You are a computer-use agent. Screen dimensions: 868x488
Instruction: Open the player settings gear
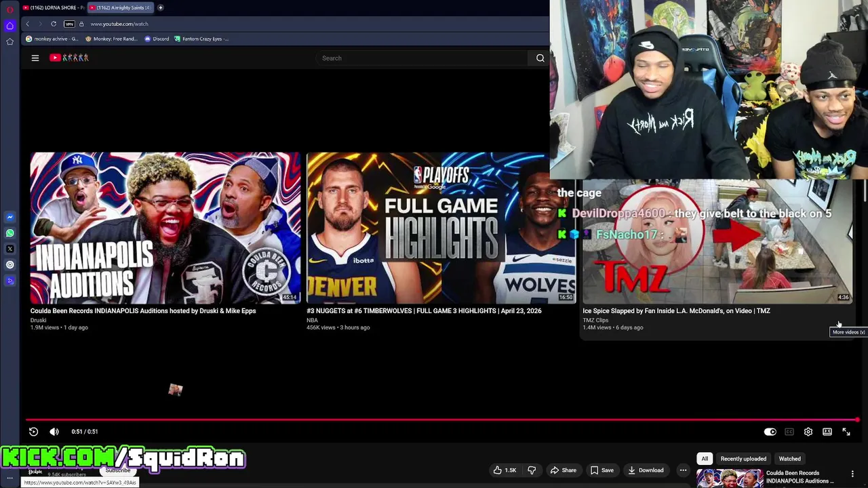(808, 432)
